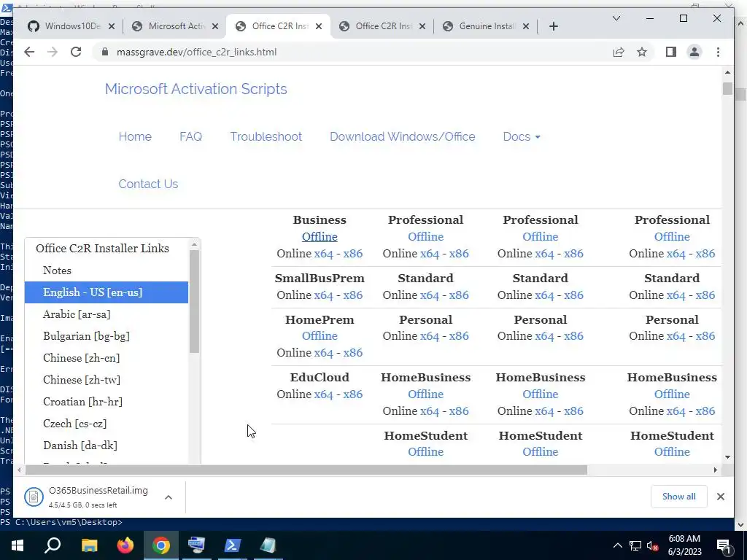Close the active Office C2R Installer tab
Image resolution: width=747 pixels, height=560 pixels.
(x=319, y=26)
